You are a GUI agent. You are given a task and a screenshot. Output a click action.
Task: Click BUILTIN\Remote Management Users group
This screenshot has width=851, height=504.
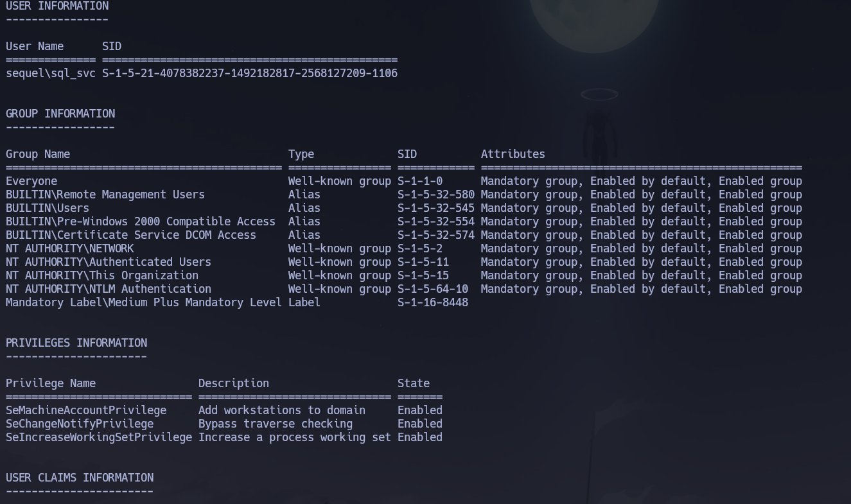pyautogui.click(x=105, y=195)
